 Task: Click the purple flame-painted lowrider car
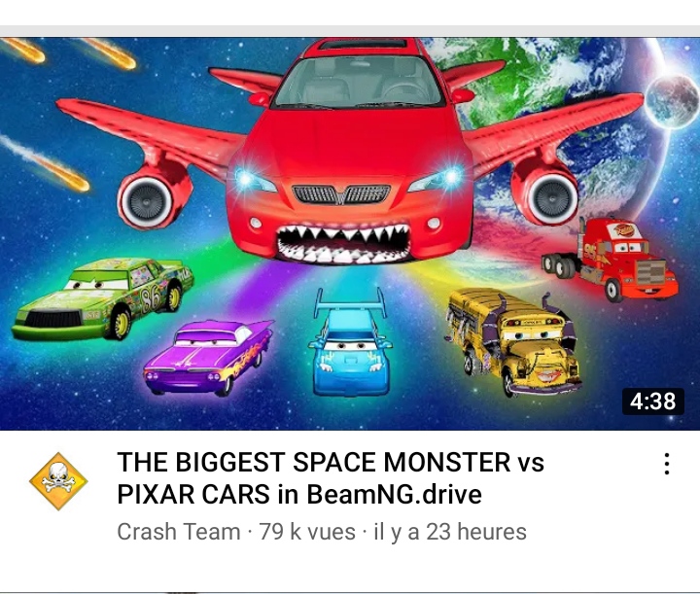coord(208,357)
